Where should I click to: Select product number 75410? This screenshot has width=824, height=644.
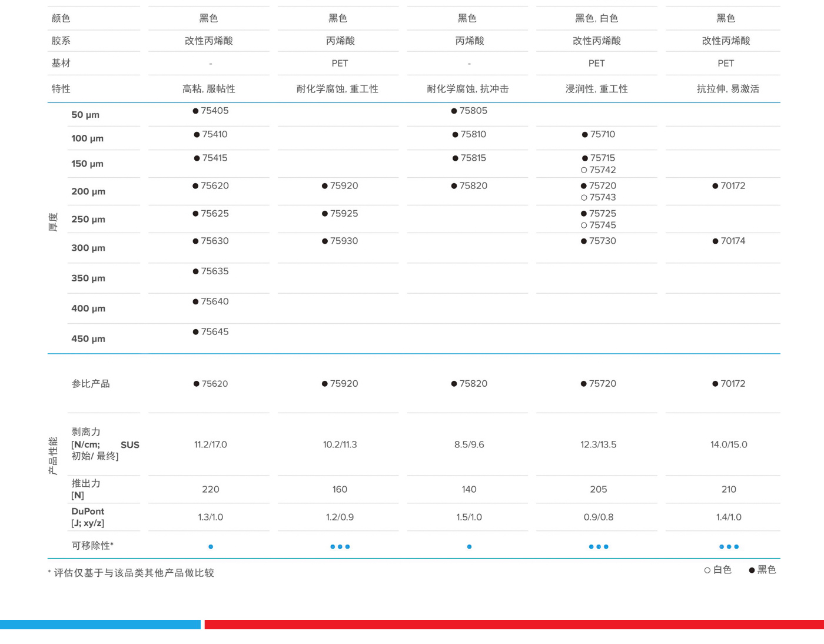[211, 134]
